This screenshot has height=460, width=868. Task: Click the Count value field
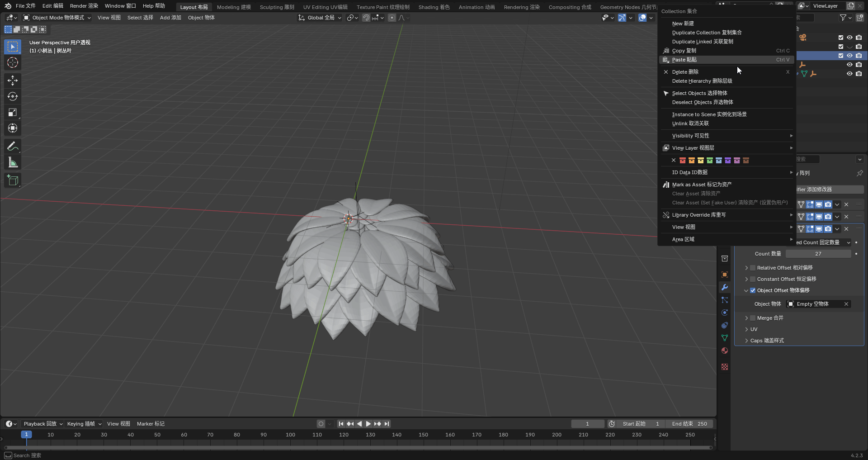[818, 254]
